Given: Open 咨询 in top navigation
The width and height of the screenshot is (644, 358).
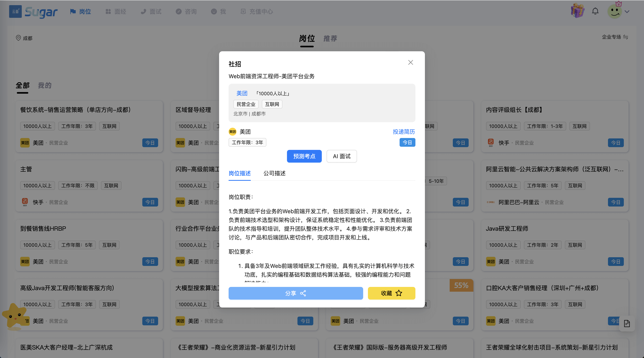Looking at the screenshot, I should pyautogui.click(x=186, y=11).
